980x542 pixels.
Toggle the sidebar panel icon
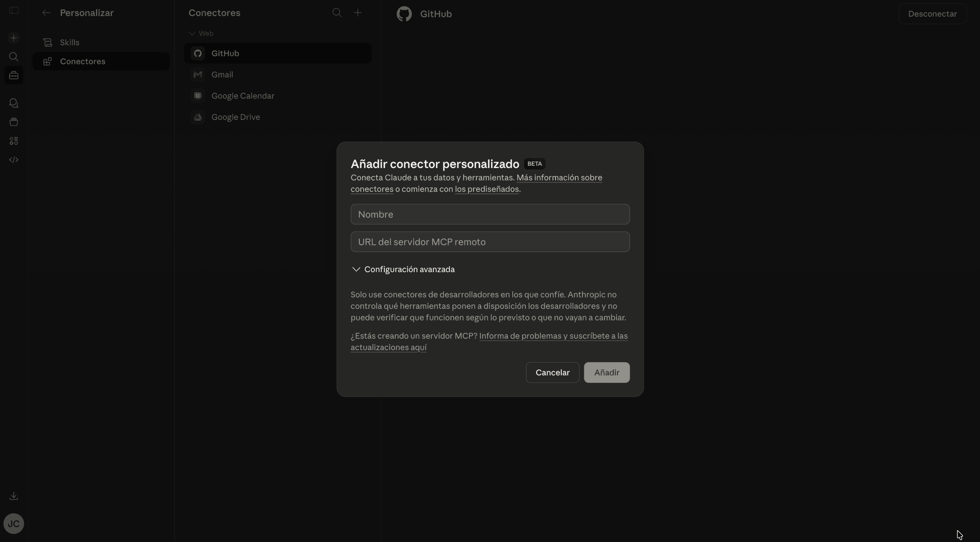[x=14, y=11]
